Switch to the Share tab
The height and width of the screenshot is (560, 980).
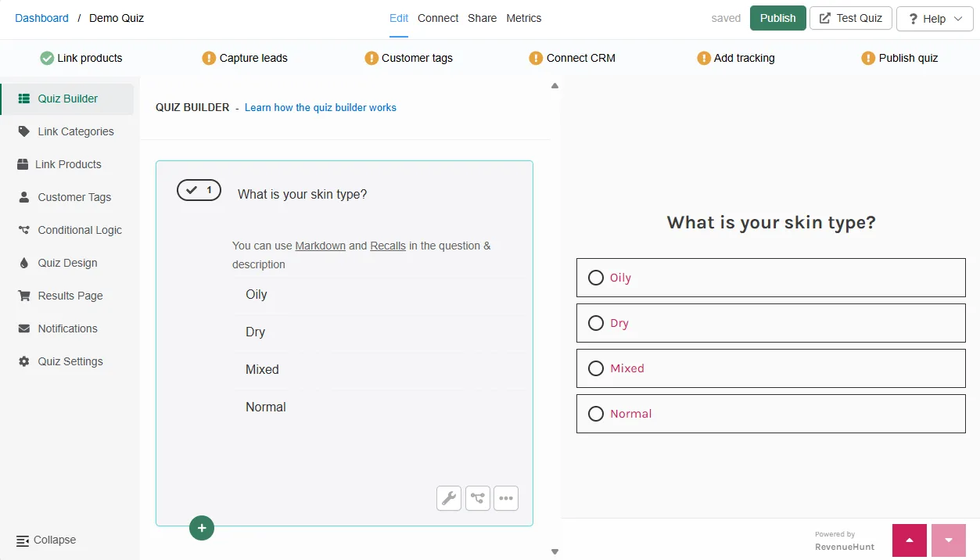[483, 18]
